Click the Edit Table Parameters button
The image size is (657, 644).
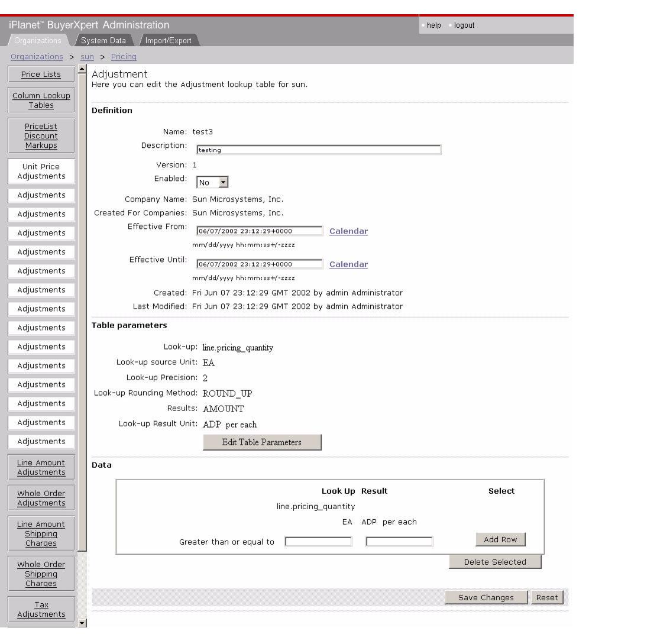tap(262, 442)
